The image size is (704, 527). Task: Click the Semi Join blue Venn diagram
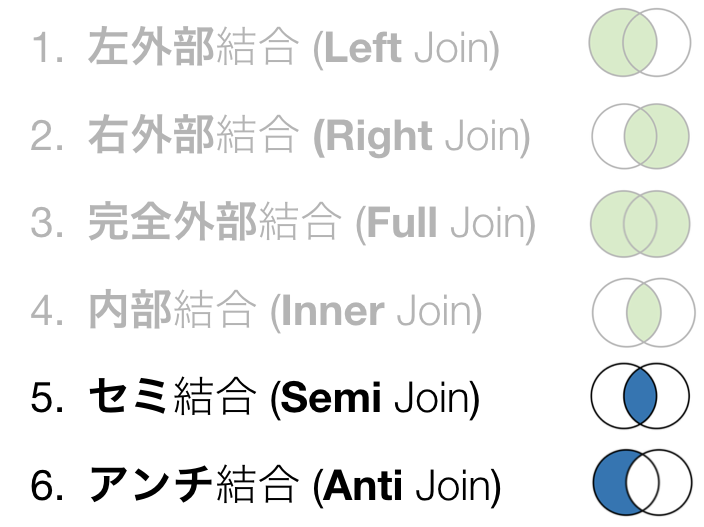click(x=640, y=395)
